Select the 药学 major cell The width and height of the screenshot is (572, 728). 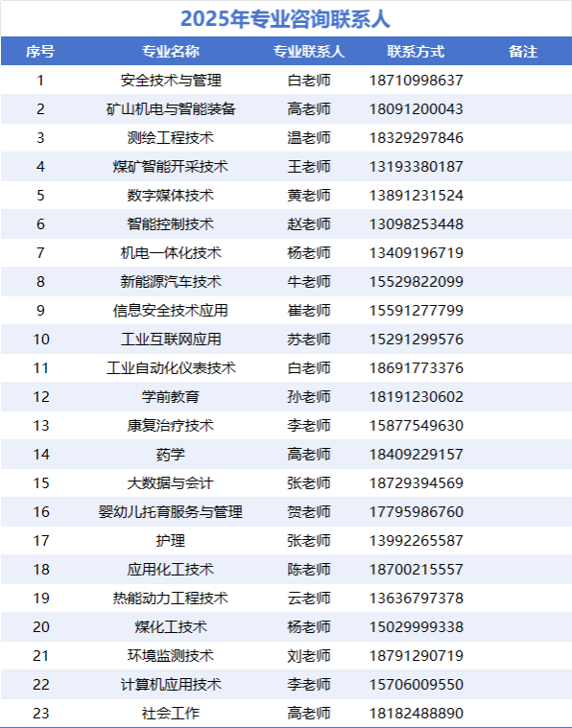171,455
